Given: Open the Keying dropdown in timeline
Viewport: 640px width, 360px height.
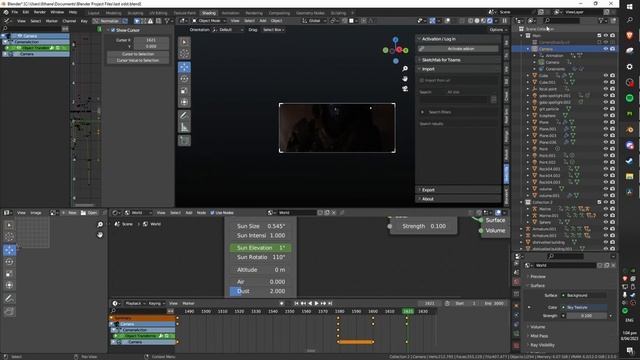Looking at the screenshot, I should click(157, 303).
